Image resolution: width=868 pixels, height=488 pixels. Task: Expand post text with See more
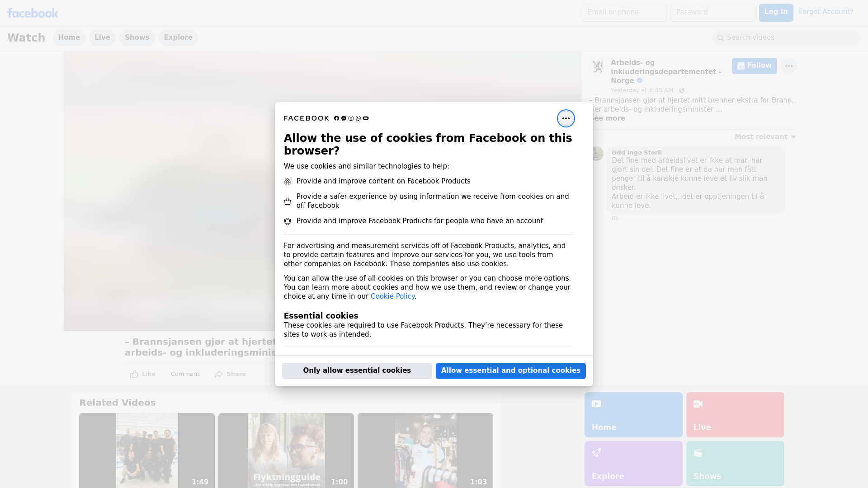click(609, 118)
